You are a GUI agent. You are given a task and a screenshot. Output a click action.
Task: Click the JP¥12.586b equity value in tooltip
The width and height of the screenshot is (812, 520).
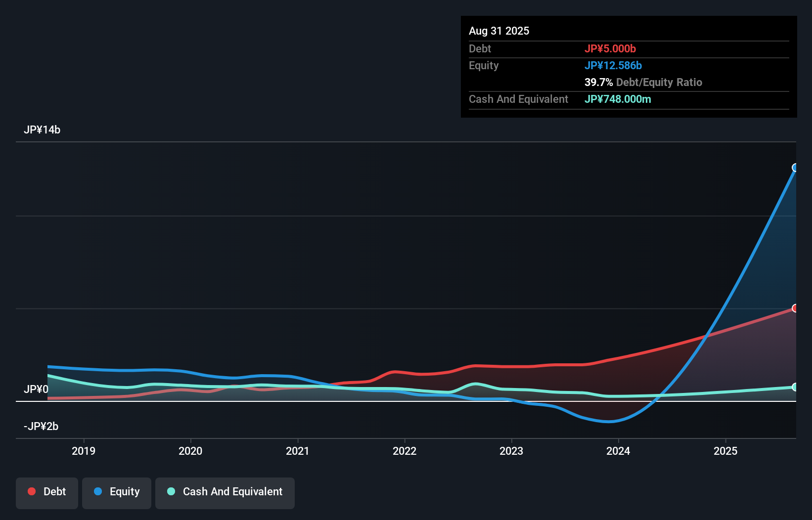click(x=613, y=66)
